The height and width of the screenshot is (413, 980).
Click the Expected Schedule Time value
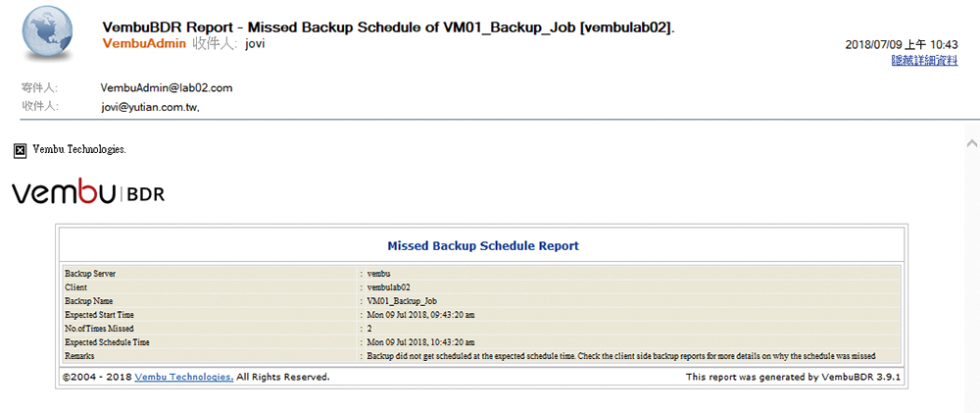click(x=421, y=342)
